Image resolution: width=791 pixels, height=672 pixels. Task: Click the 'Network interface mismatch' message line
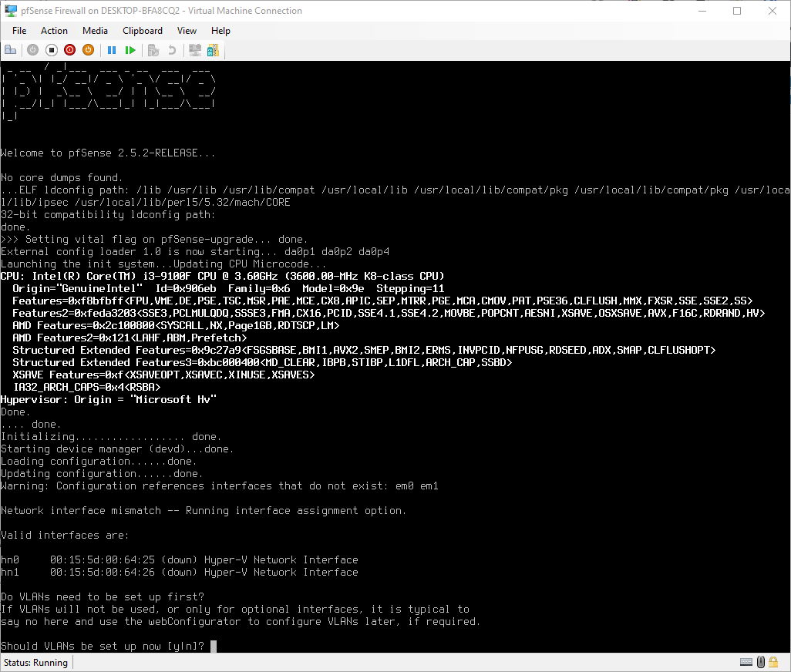pos(204,511)
